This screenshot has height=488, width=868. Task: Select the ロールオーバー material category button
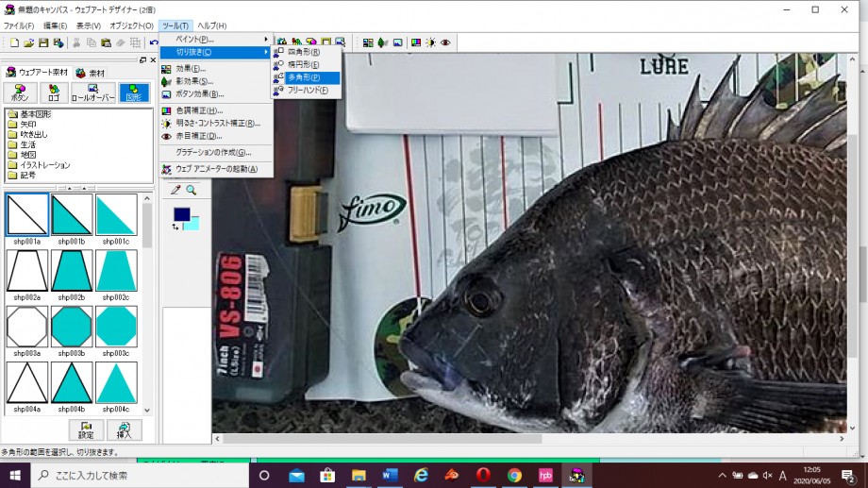[93, 93]
